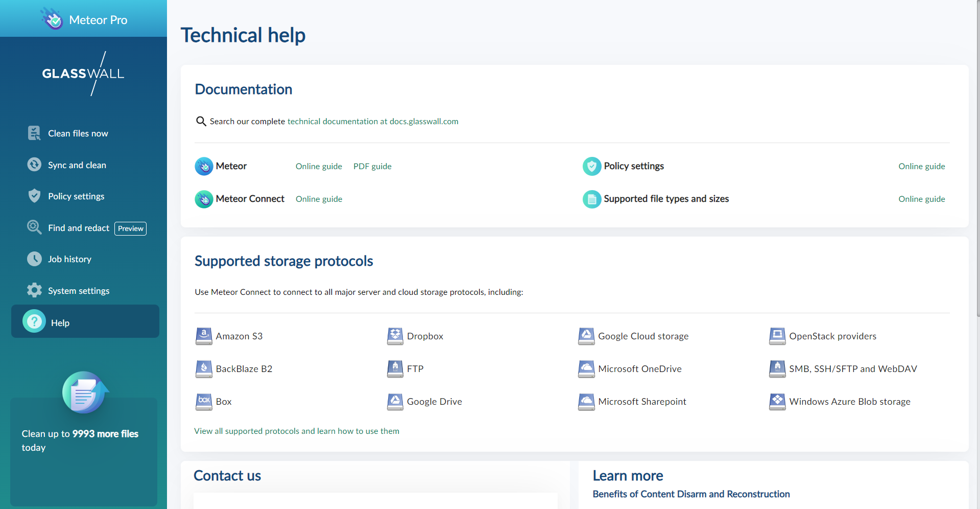Open Policy settings Online guide
This screenshot has width=980, height=509.
[922, 166]
